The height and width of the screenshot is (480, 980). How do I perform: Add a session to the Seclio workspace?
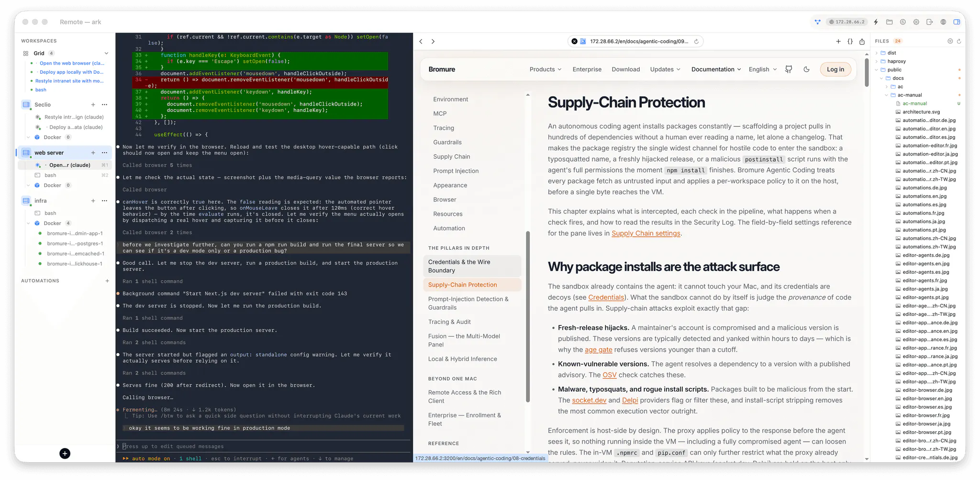pos(93,105)
